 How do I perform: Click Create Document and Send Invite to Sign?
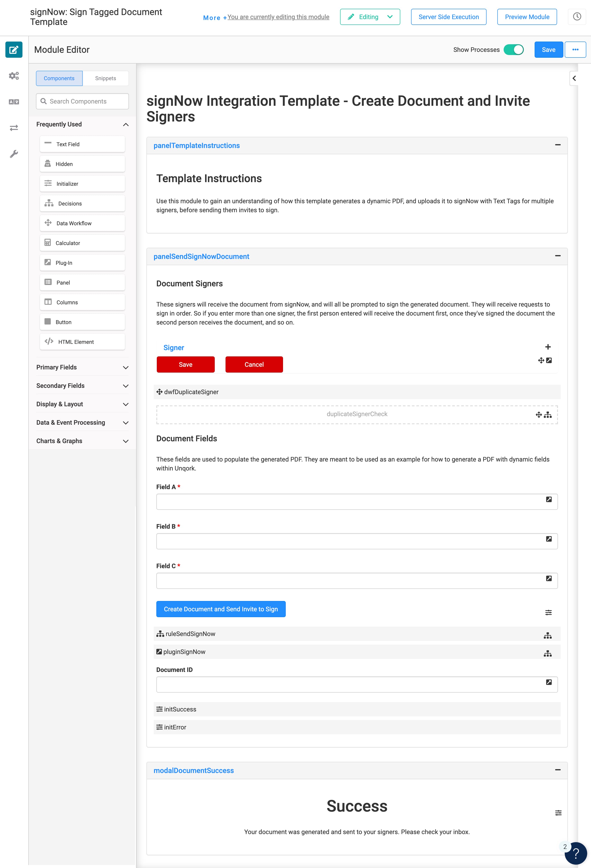point(221,609)
